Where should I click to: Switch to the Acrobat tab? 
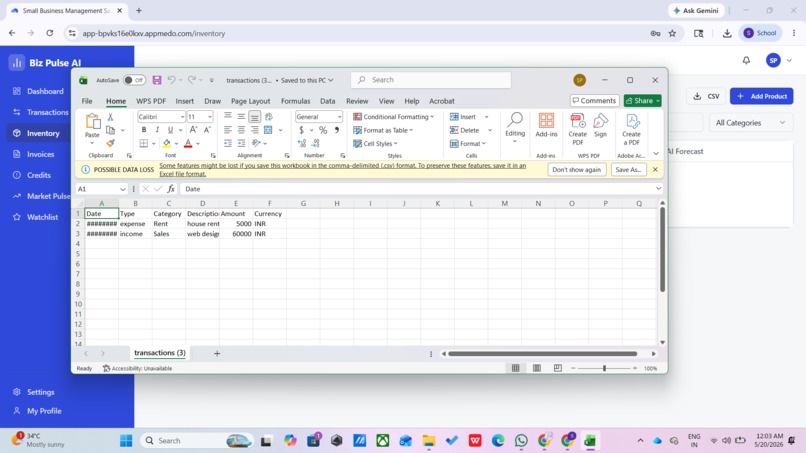coord(442,101)
